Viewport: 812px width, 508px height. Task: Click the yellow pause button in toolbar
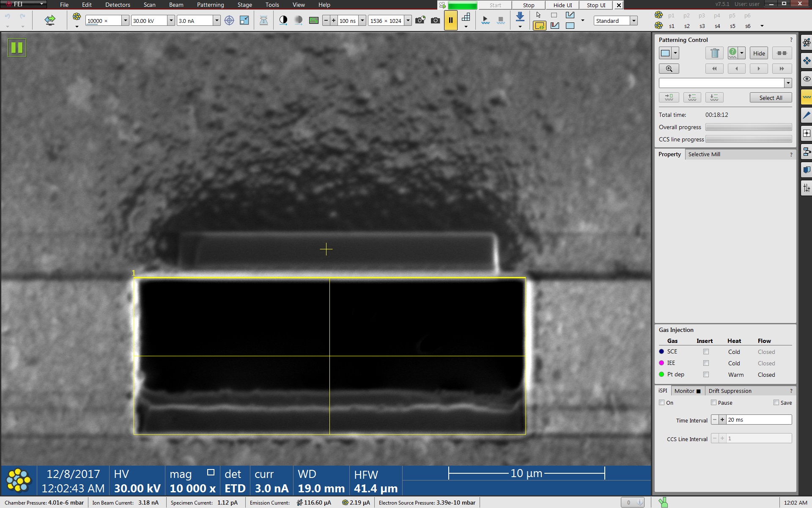coord(450,20)
